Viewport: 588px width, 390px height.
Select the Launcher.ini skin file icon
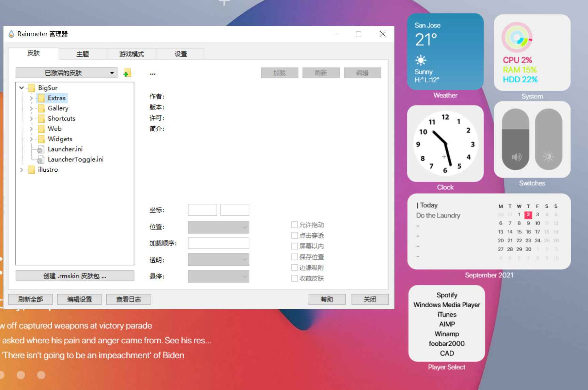pyautogui.click(x=41, y=149)
